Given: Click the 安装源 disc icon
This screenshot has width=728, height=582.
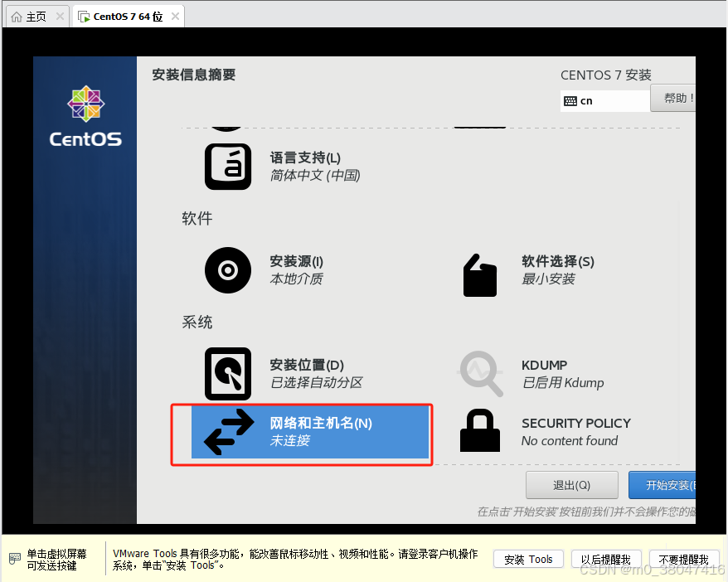Looking at the screenshot, I should point(228,270).
